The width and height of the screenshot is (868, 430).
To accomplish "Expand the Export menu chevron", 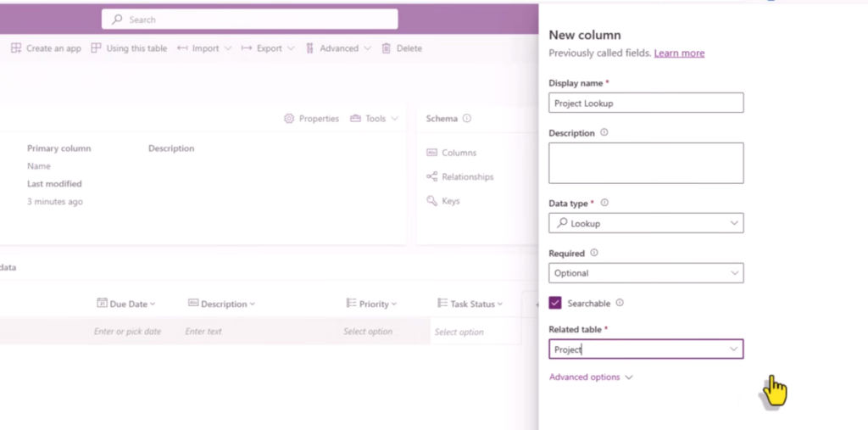I will (x=291, y=48).
